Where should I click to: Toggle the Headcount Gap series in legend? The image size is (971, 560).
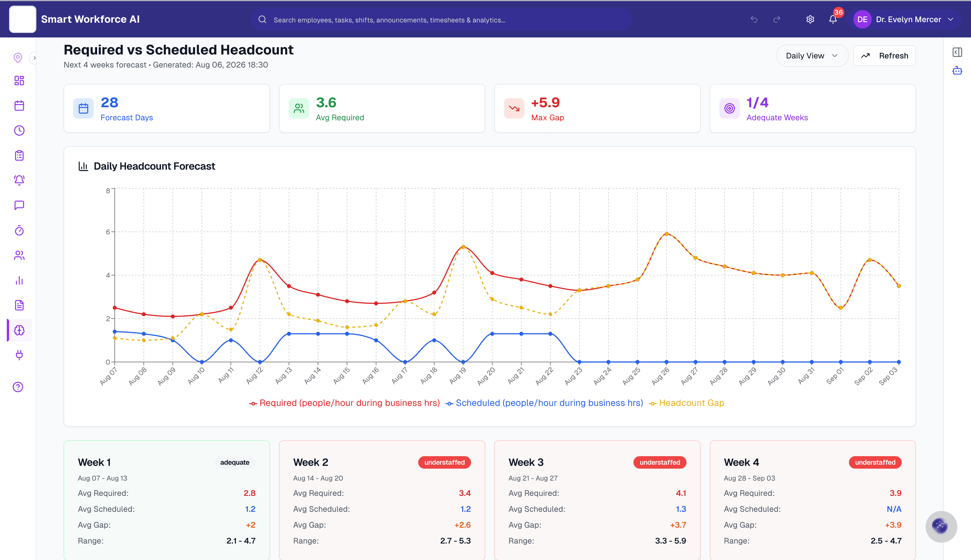point(687,403)
